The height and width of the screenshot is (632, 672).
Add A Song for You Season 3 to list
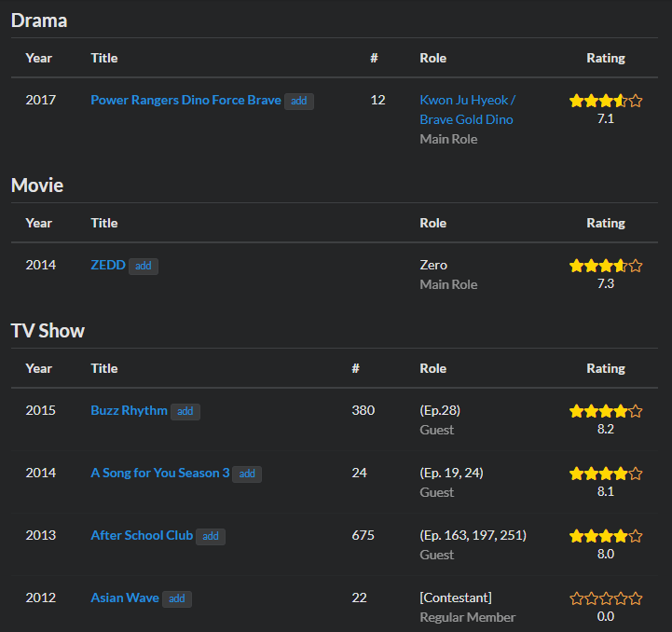pyautogui.click(x=247, y=474)
